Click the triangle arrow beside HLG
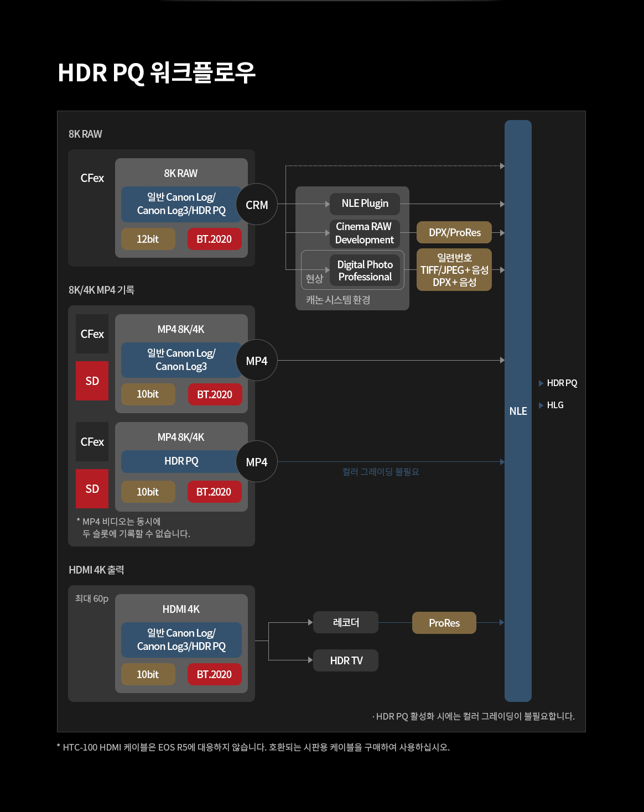 tap(541, 405)
